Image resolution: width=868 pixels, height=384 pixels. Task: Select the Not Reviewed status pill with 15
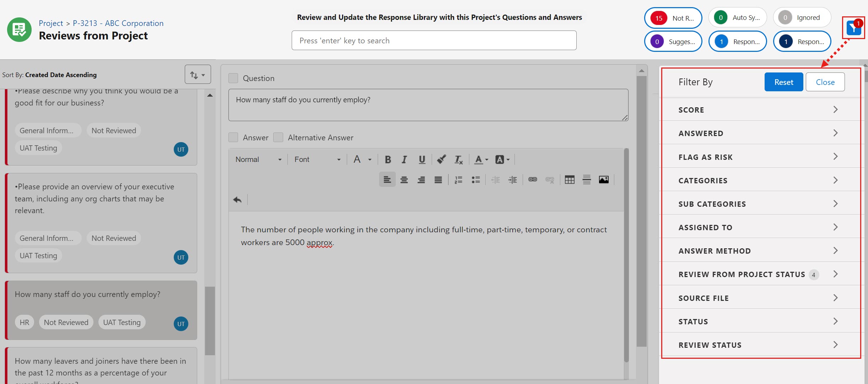tap(673, 18)
